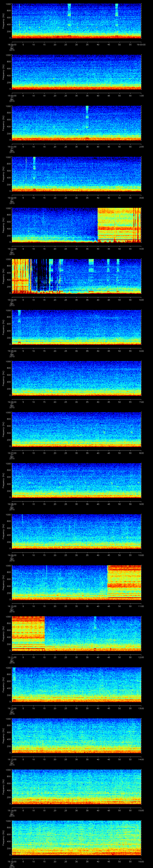Open the spectrogram panel starting at 19:10:00
Viewport: 153px width, 868px height.
76,582
